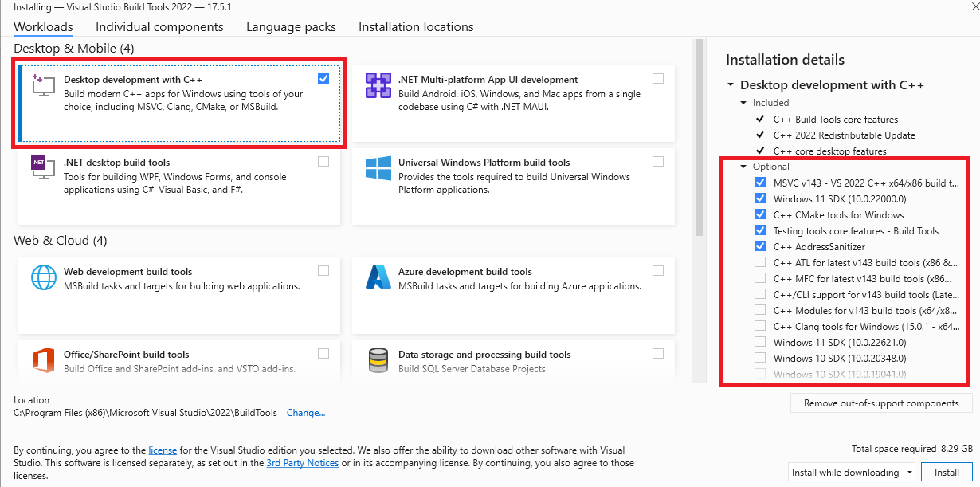
Task: Disable the C++ AddressSanitizer optional component
Action: [x=760, y=246]
